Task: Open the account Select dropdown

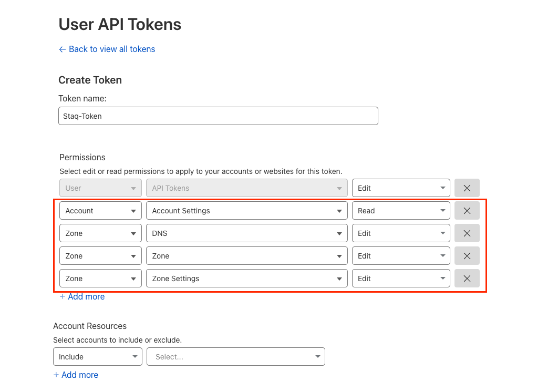Action: click(x=235, y=356)
